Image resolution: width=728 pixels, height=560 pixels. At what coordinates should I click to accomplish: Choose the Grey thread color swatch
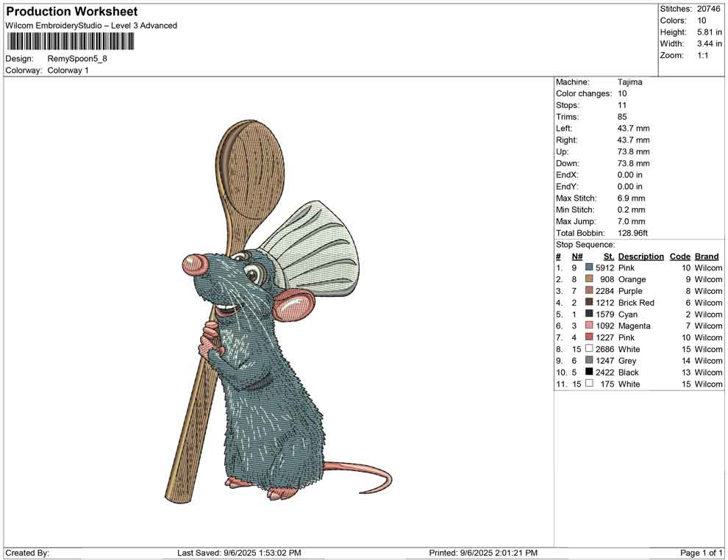pos(589,360)
